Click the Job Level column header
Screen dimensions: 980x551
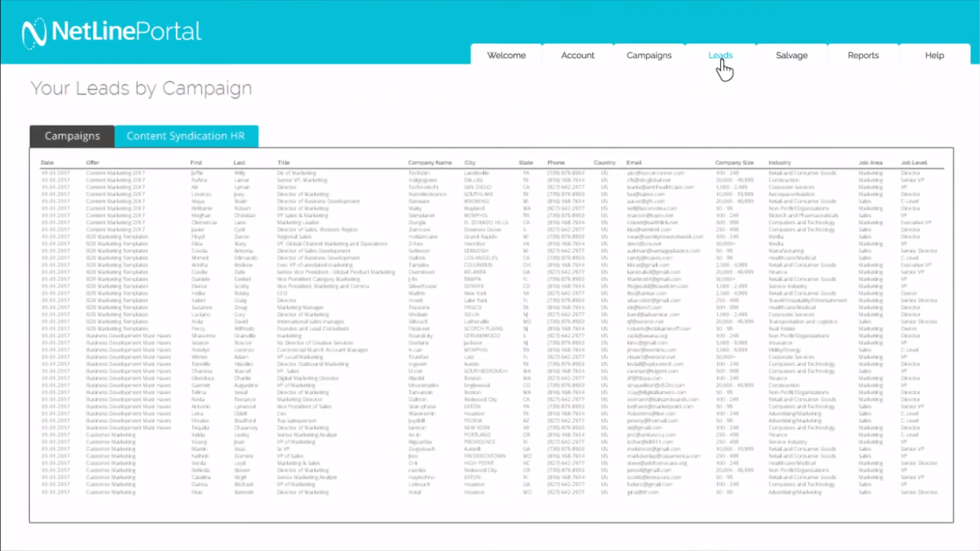(x=914, y=162)
